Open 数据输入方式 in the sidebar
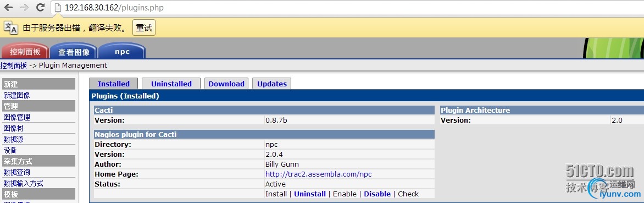Image resolution: width=644 pixels, height=203 pixels. point(24,183)
